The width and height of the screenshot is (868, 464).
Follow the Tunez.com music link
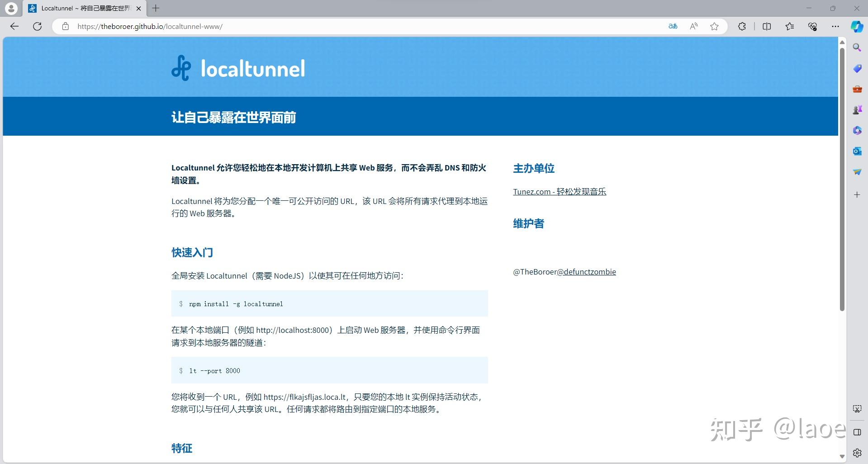[x=559, y=191]
